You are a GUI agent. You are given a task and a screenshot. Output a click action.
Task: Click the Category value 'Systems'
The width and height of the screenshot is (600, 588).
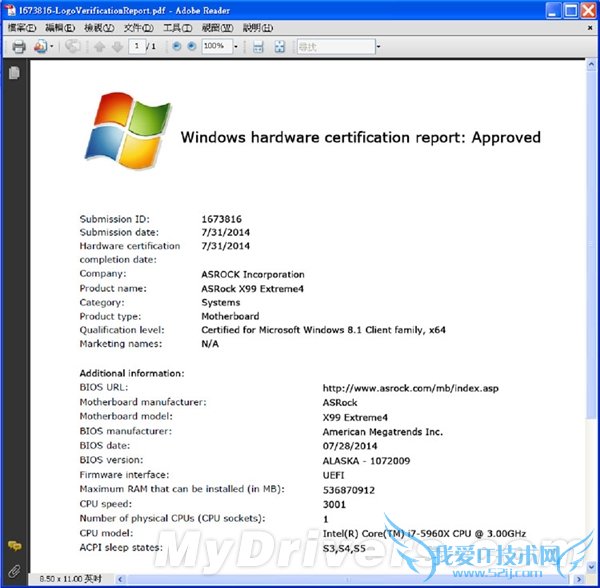[x=221, y=302]
